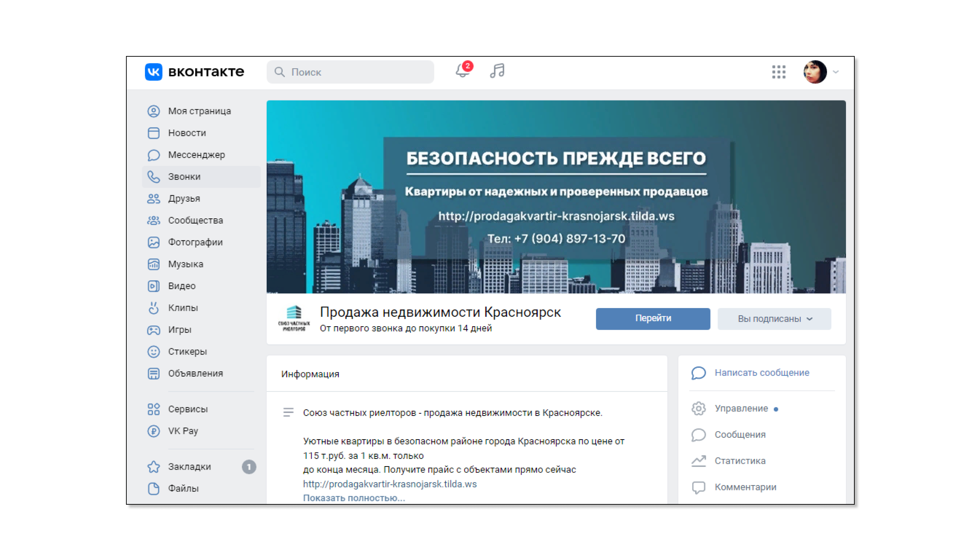The image size is (980, 560).
Task: Expand the profile menu chevron
Action: 835,72
